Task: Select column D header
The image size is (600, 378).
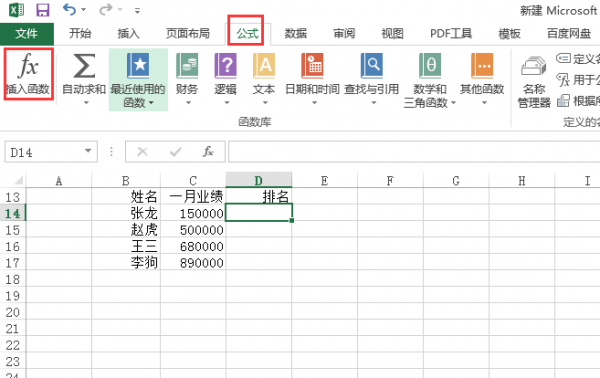Action: [259, 180]
